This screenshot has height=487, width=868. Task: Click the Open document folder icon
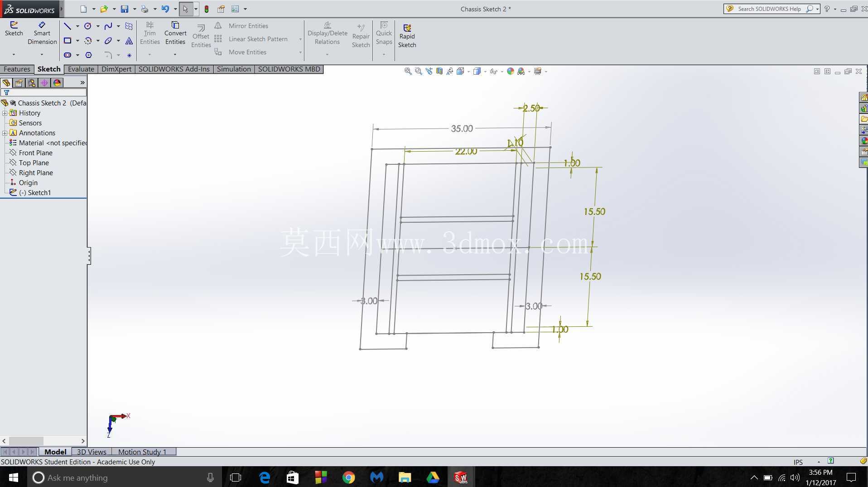pos(104,9)
